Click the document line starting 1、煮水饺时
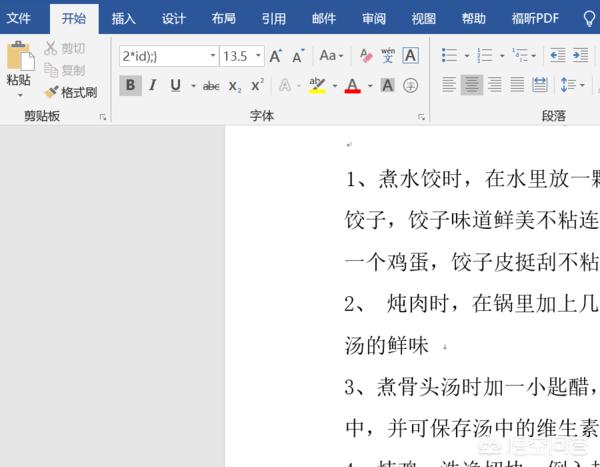Screen dimensions: 600x467 click(x=472, y=179)
